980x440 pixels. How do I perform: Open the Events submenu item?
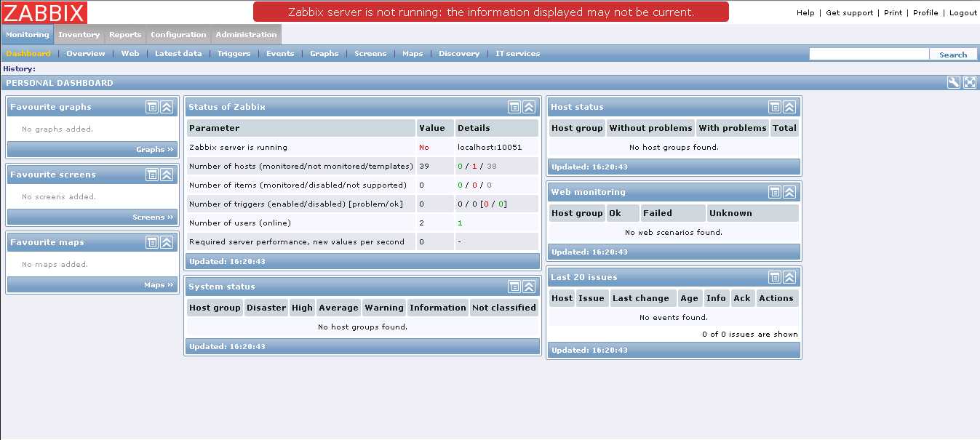pos(280,54)
